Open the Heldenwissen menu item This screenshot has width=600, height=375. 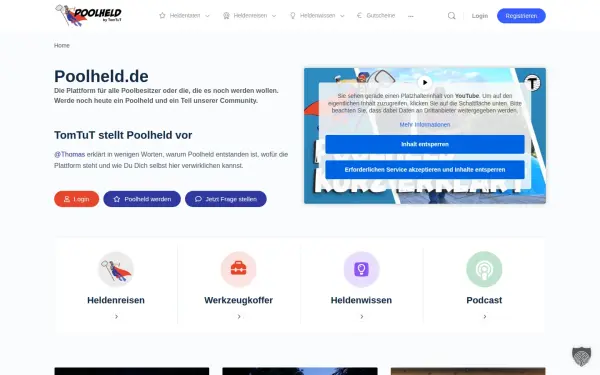pos(317,16)
